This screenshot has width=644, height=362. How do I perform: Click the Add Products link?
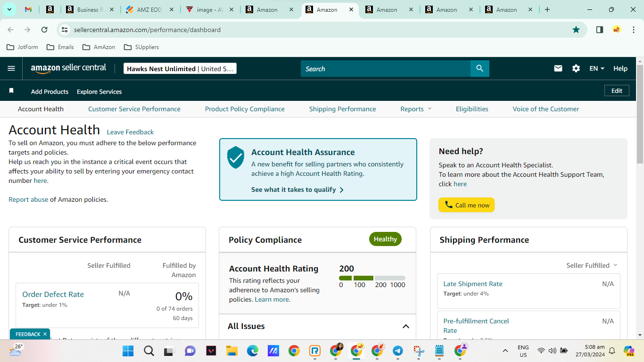click(50, 91)
